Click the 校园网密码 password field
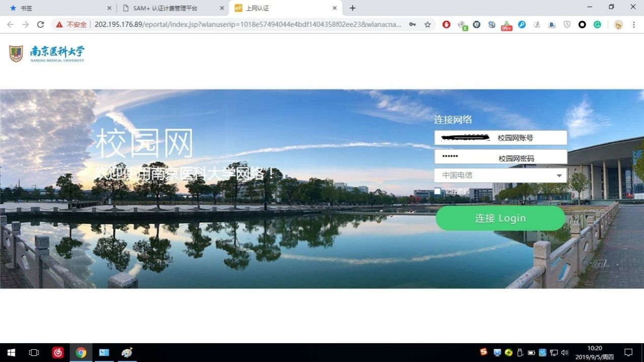The width and height of the screenshot is (644, 362). pyautogui.click(x=500, y=157)
